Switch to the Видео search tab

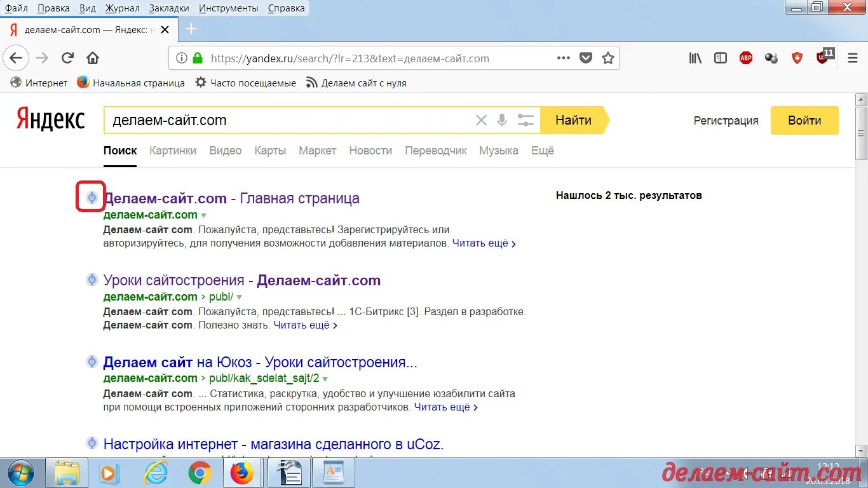(226, 151)
